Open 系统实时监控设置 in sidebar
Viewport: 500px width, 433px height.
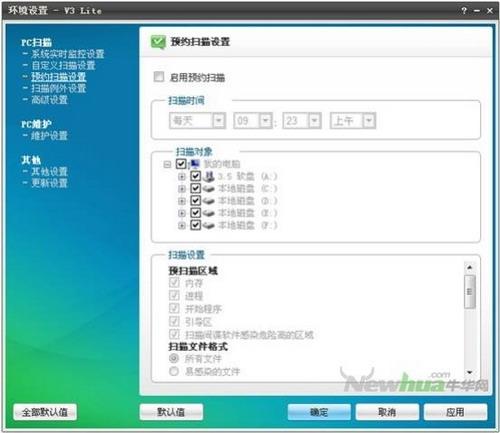(68, 54)
